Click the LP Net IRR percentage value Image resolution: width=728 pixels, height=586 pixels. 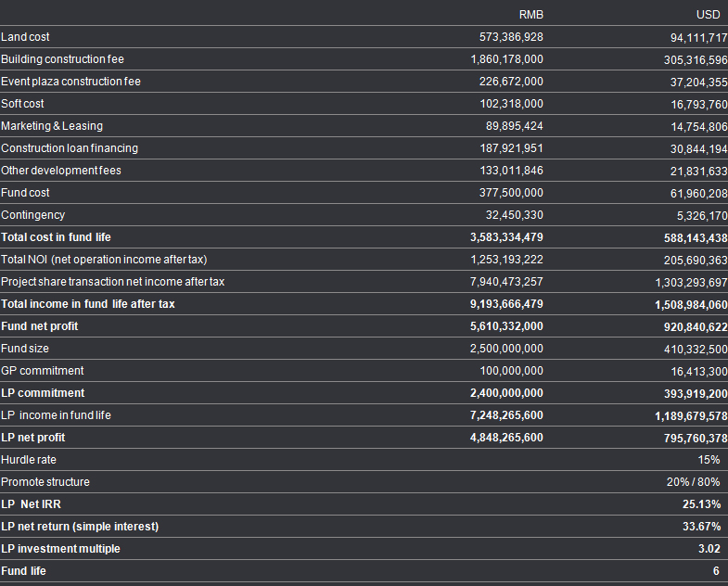(x=701, y=504)
